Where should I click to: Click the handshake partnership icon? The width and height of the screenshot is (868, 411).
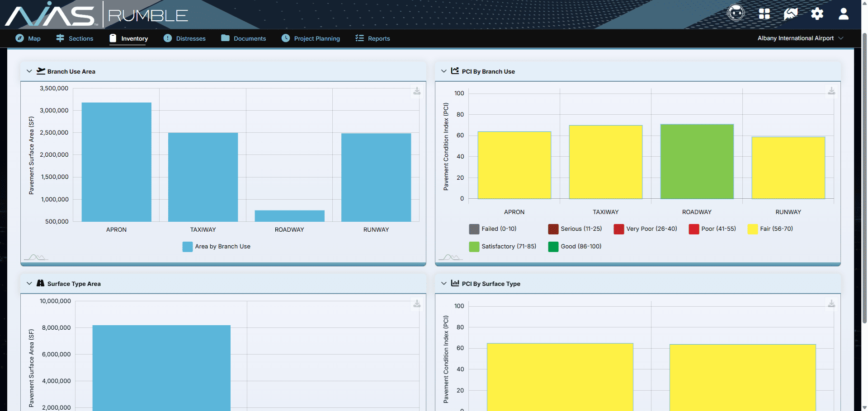click(x=791, y=14)
